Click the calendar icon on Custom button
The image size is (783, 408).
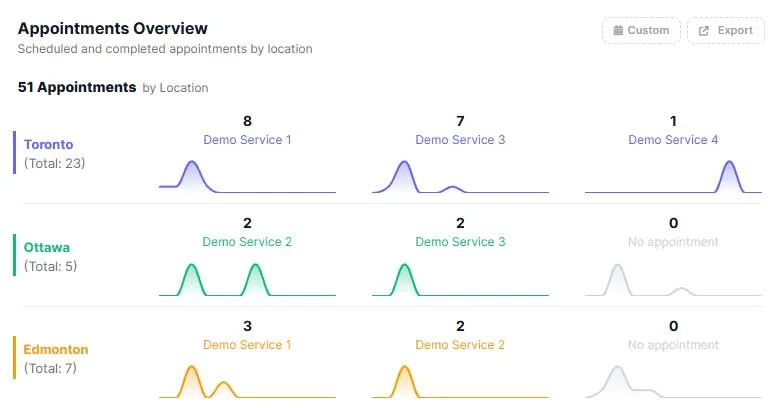click(618, 30)
